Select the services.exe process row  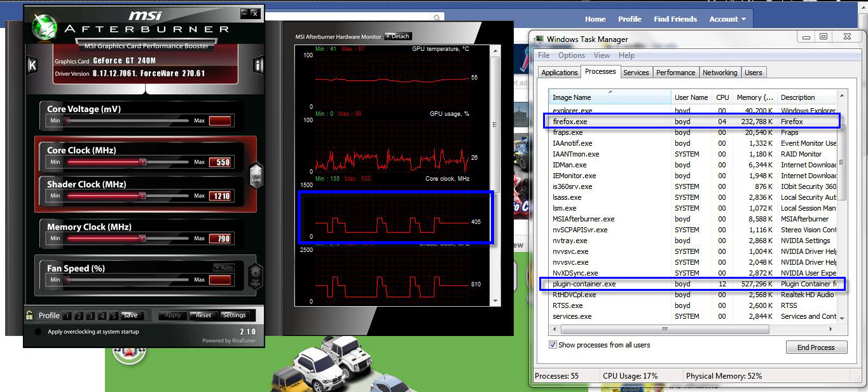point(694,316)
